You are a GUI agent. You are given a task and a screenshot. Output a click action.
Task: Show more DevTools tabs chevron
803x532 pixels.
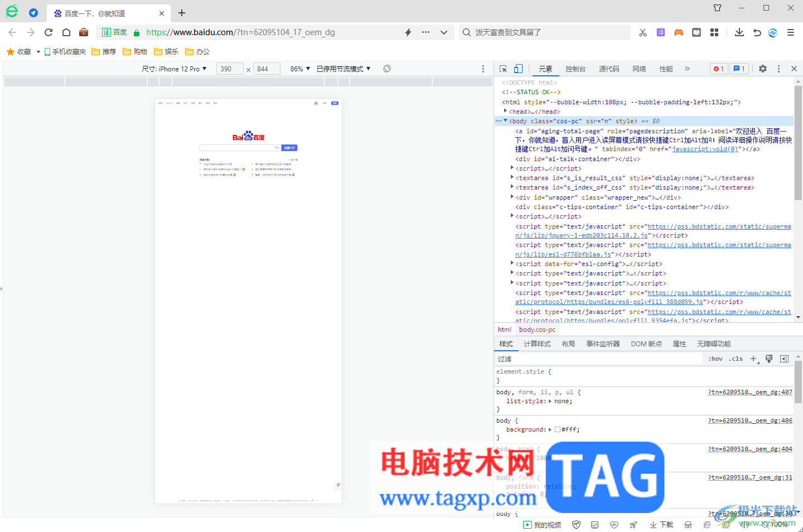click(x=687, y=69)
